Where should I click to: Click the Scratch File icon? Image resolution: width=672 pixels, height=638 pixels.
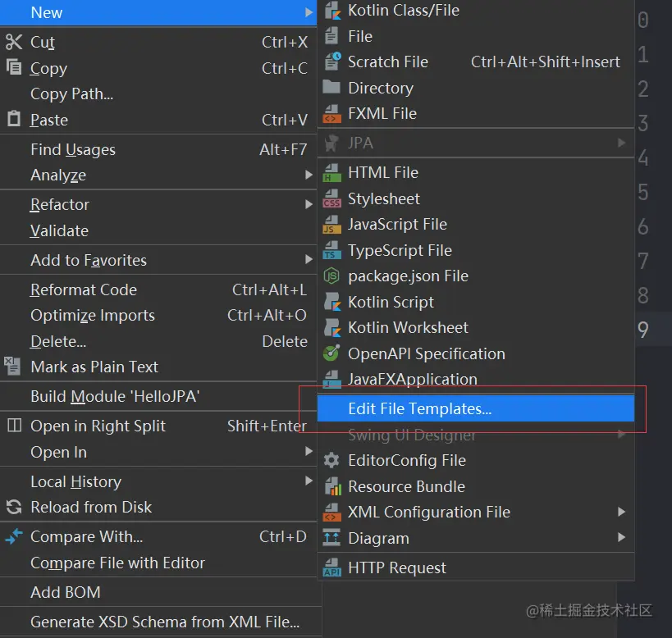point(331,62)
